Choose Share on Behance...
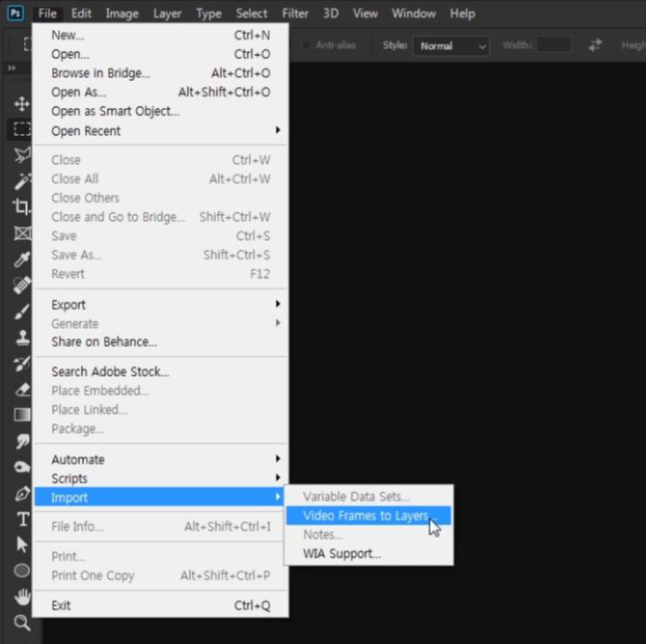Image resolution: width=646 pixels, height=644 pixels. (161, 341)
